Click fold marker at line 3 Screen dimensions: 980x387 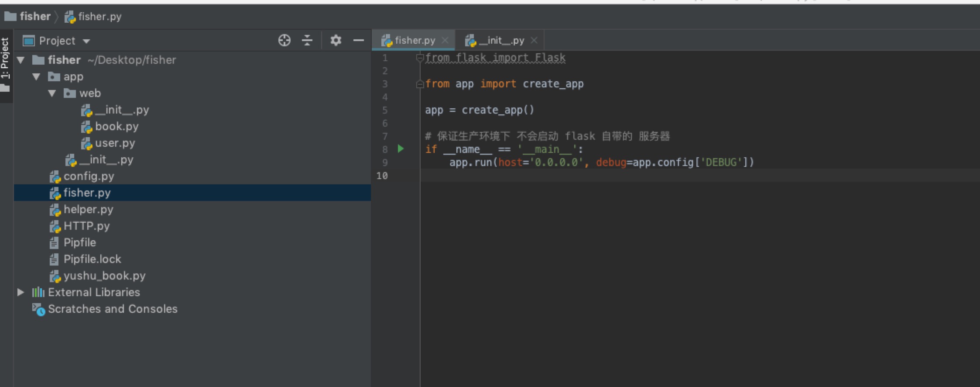point(420,84)
